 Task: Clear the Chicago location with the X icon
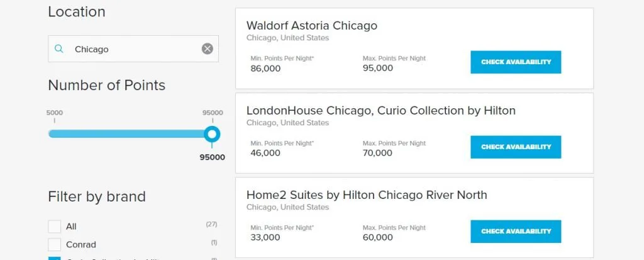208,49
